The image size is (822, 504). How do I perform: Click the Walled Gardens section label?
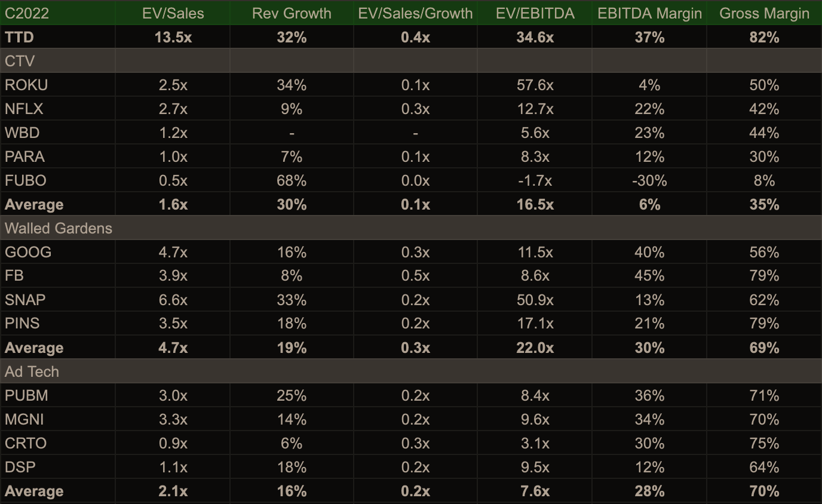(59, 228)
